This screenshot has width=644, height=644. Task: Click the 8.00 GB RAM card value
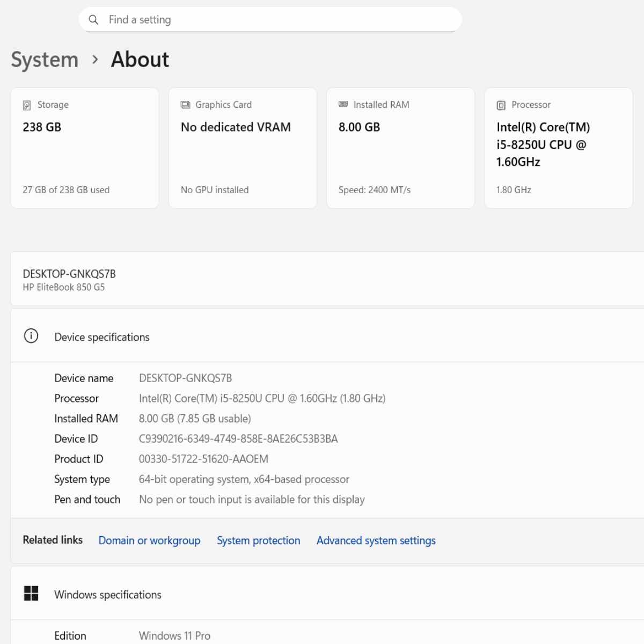[359, 127]
